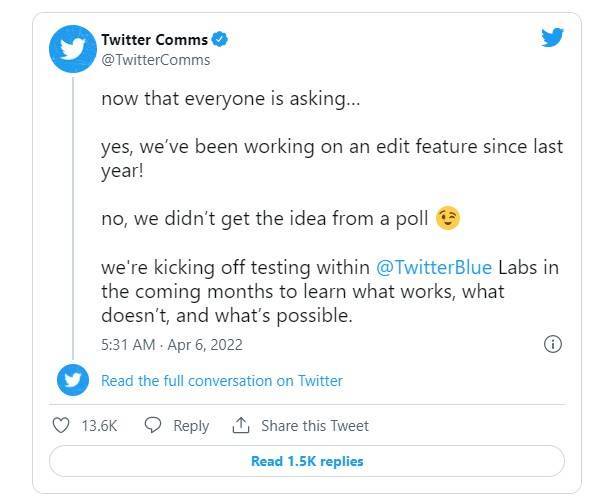616x500 pixels.
Task: Click the winking face emoji
Action: [x=449, y=218]
